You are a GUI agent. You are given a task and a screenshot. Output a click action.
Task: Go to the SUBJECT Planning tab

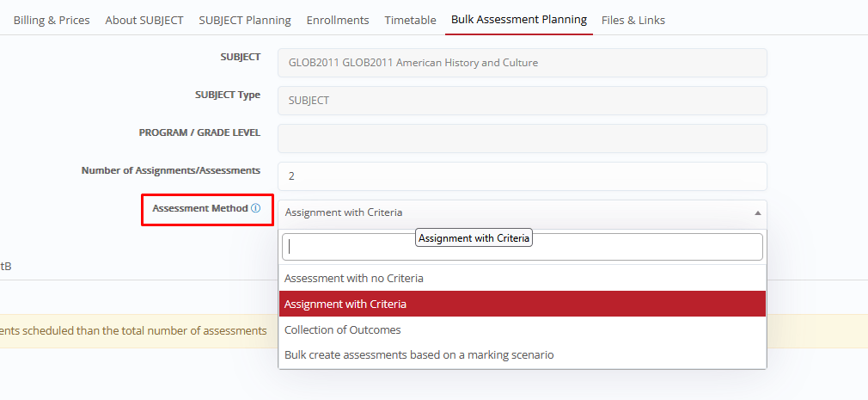[x=245, y=20]
